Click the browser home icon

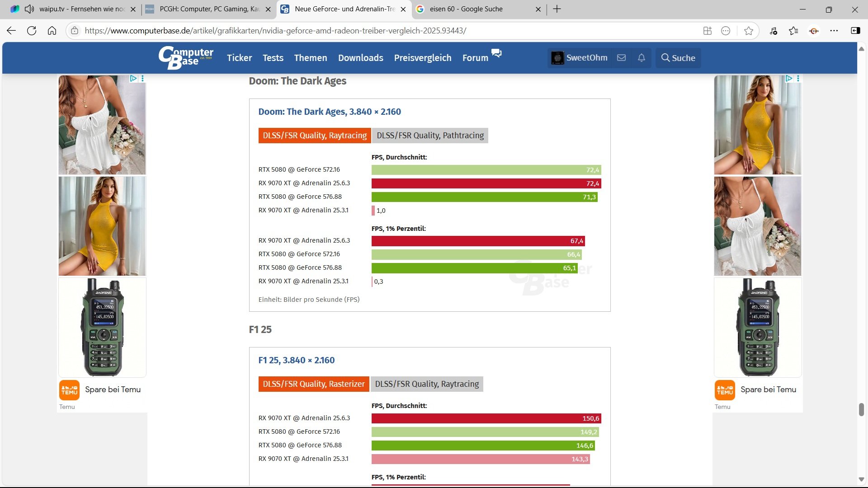(x=52, y=31)
